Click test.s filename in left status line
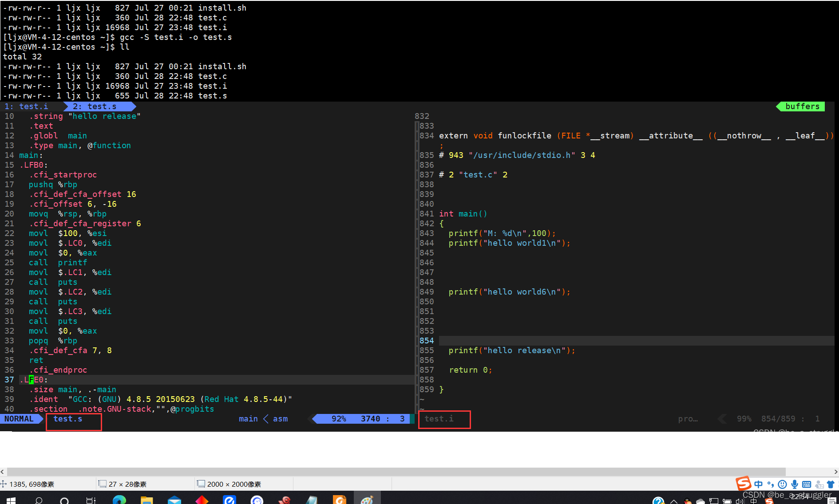 pos(68,419)
